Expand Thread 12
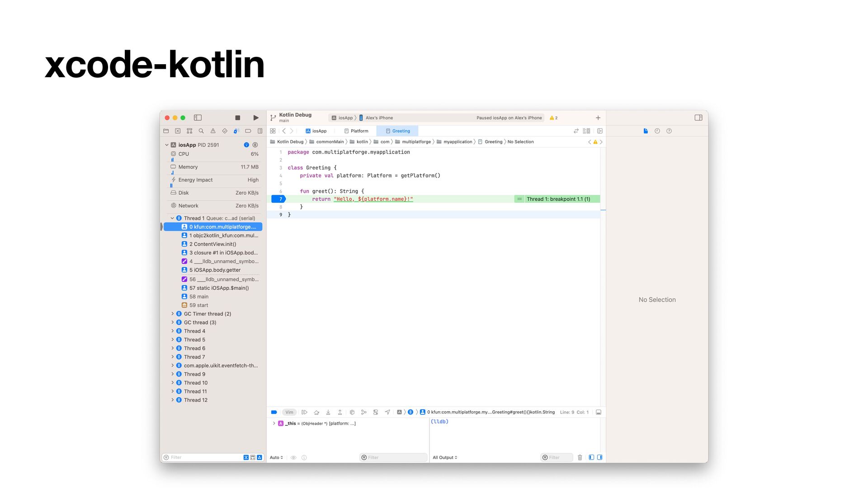 [x=172, y=400]
